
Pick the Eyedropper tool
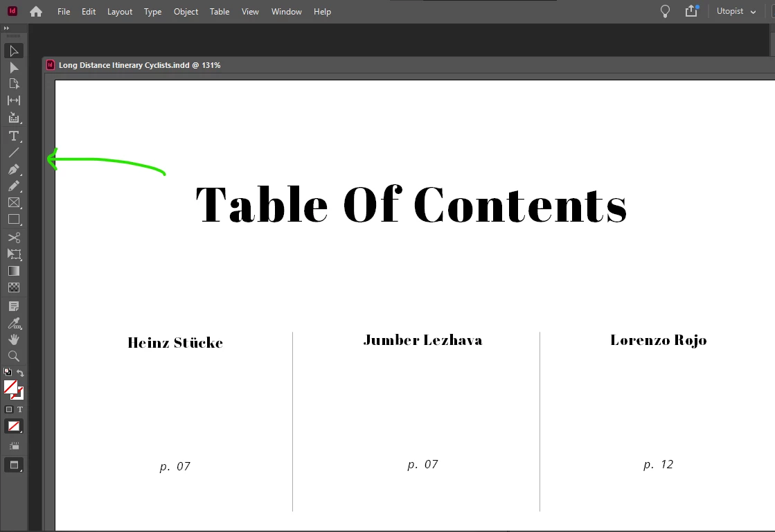[14, 323]
